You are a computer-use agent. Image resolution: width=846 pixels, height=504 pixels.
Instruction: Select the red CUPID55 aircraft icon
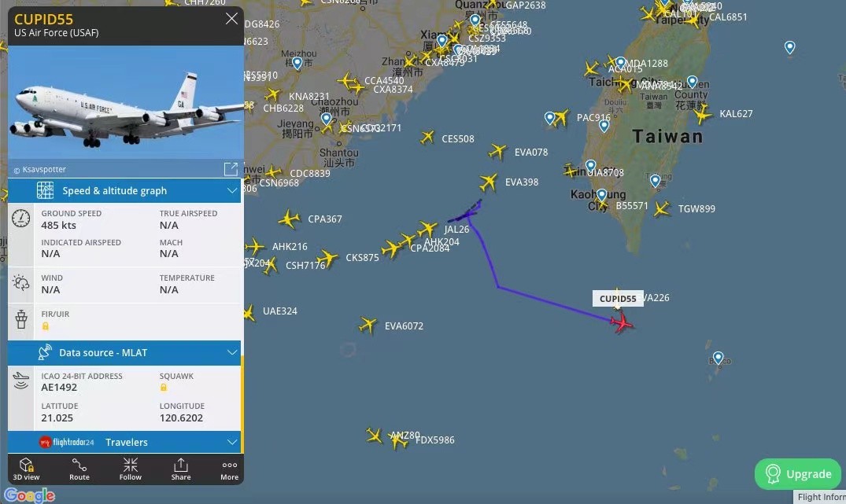[x=622, y=322]
